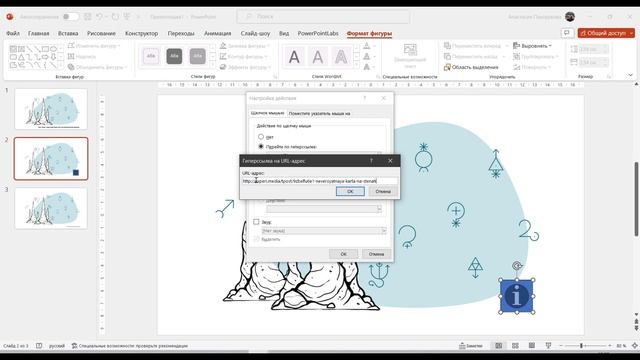
Task: Open the Shape Effects dropdown
Action: 245,67
